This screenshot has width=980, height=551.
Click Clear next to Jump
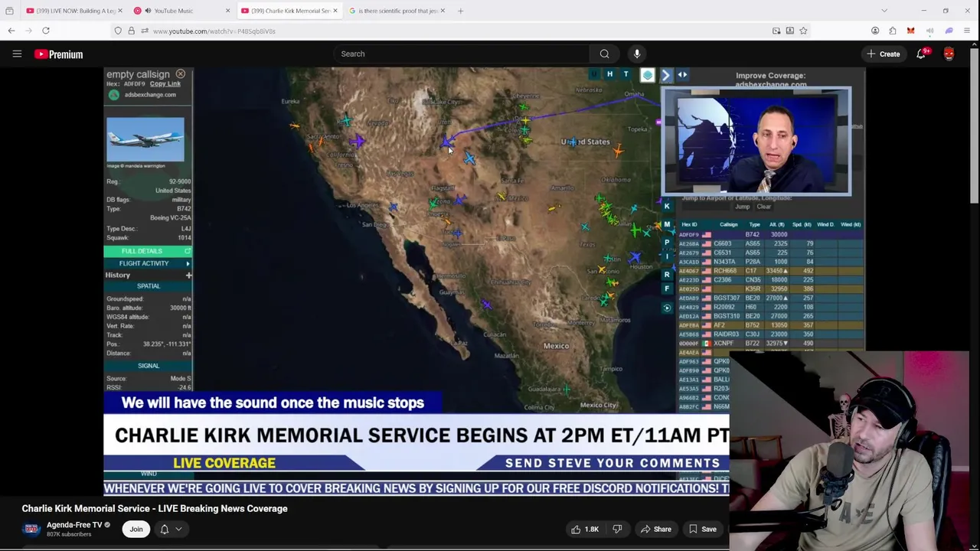pyautogui.click(x=764, y=207)
